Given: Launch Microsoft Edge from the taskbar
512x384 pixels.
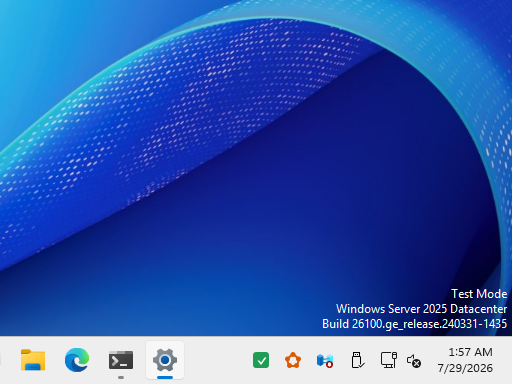Looking at the screenshot, I should [x=77, y=360].
